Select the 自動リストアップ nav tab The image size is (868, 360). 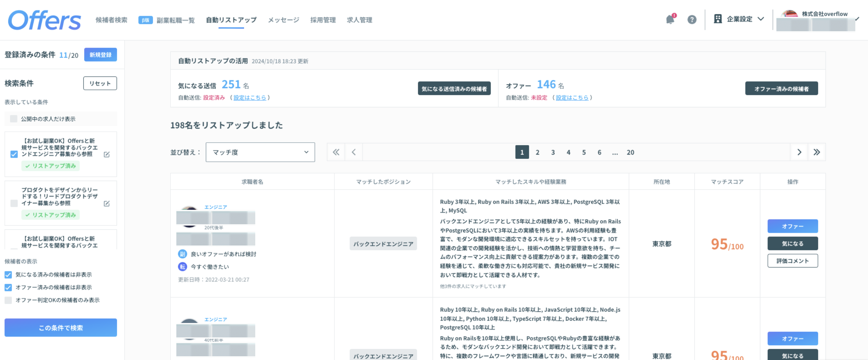coord(231,20)
